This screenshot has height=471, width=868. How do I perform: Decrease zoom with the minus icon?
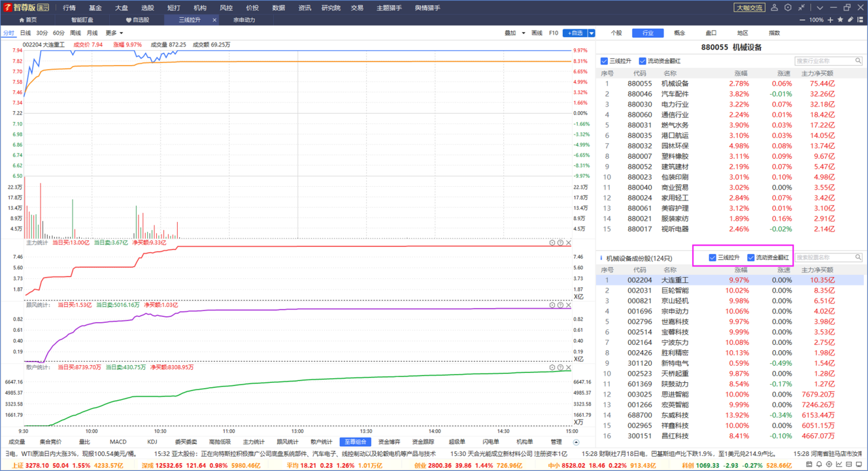(x=803, y=20)
